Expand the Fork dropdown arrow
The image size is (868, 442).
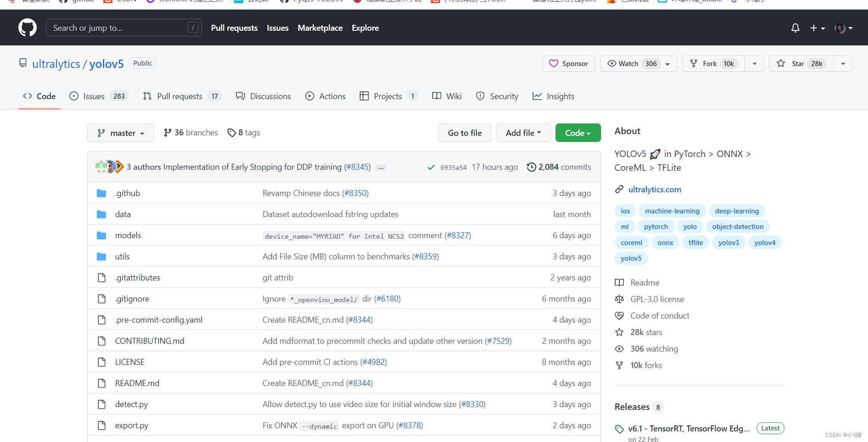[x=755, y=63]
